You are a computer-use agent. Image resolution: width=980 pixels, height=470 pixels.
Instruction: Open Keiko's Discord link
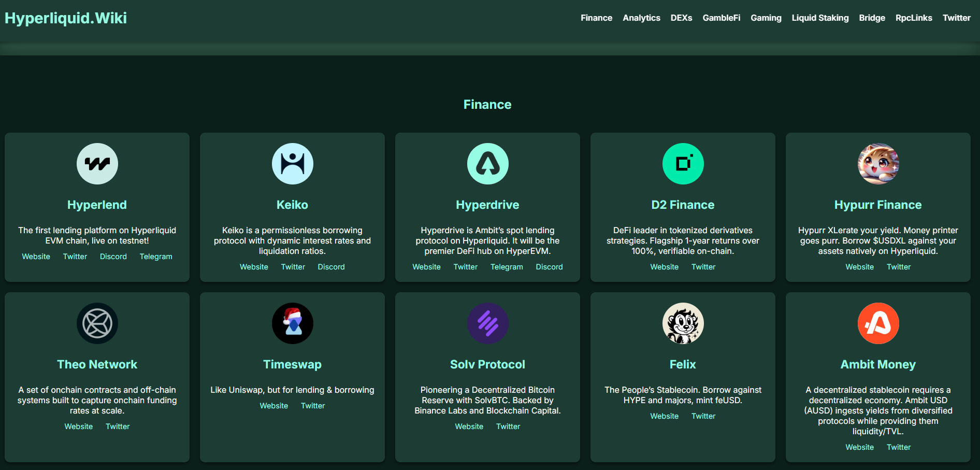(x=332, y=267)
